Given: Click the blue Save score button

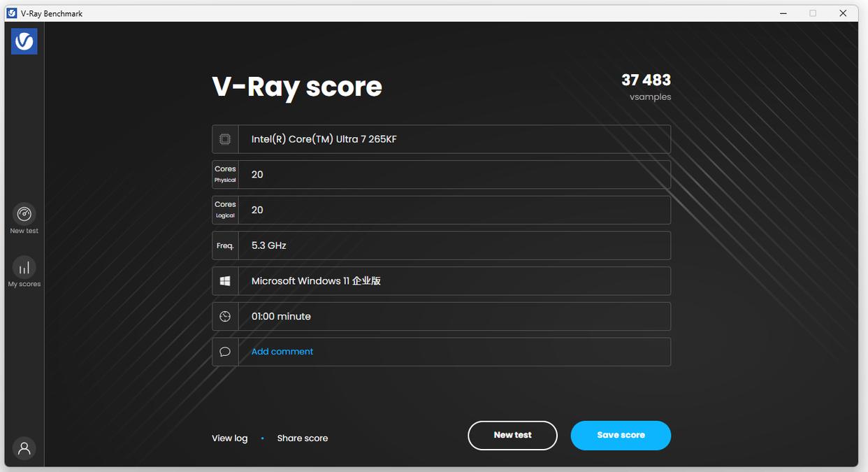Looking at the screenshot, I should click(x=621, y=435).
